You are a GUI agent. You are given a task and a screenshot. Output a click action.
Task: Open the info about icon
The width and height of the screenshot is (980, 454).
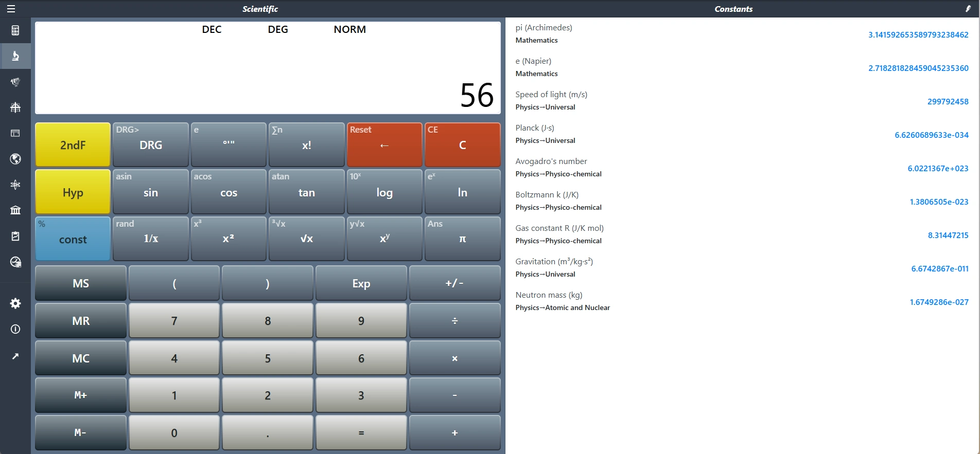coord(15,329)
